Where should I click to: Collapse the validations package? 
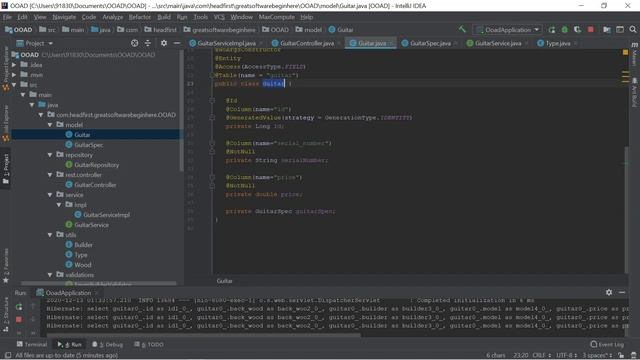50,275
